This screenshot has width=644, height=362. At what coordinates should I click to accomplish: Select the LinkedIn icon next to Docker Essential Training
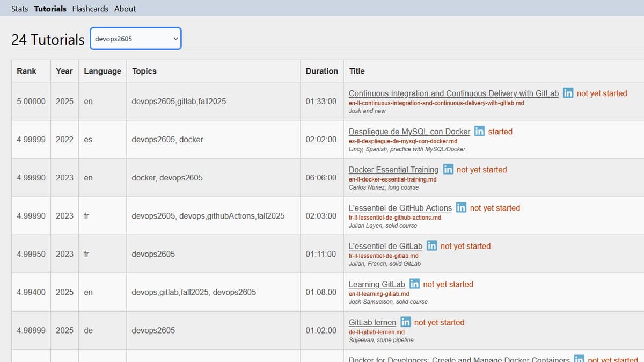pyautogui.click(x=448, y=169)
